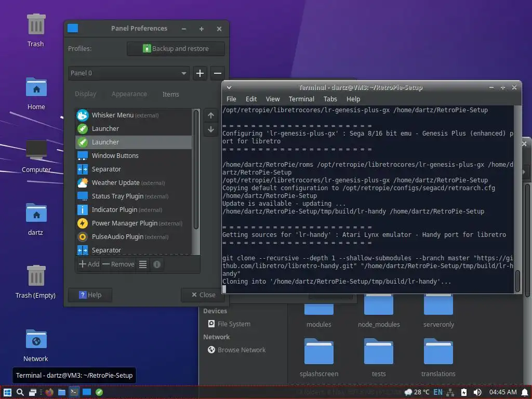The width and height of the screenshot is (532, 399).
Task: Select the Whisker Menu item in the list
Action: pos(134,115)
